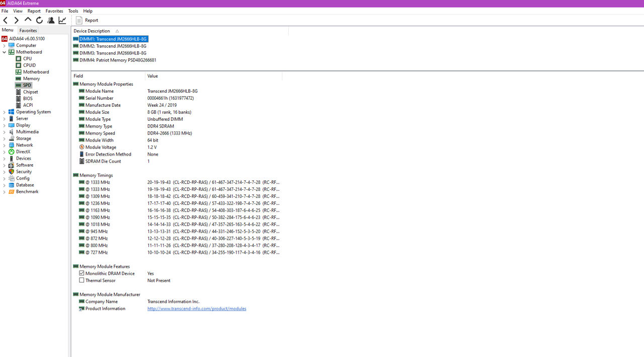Go back with the left arrow toolbar icon

6,20
